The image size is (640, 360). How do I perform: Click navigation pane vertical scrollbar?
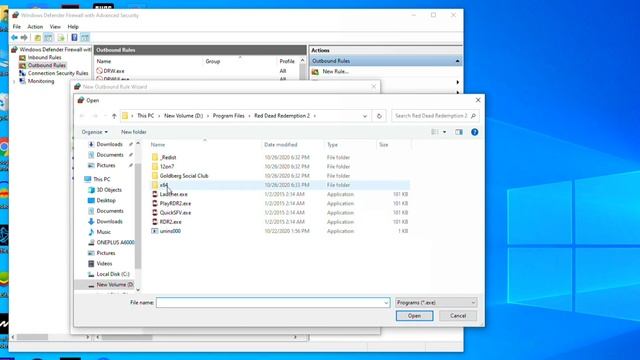pyautogui.click(x=138, y=216)
